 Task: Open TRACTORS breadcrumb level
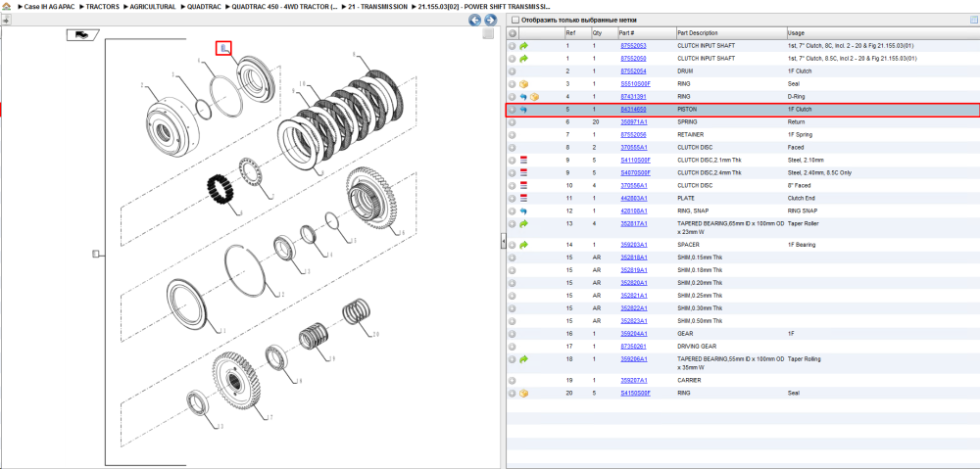point(103,6)
